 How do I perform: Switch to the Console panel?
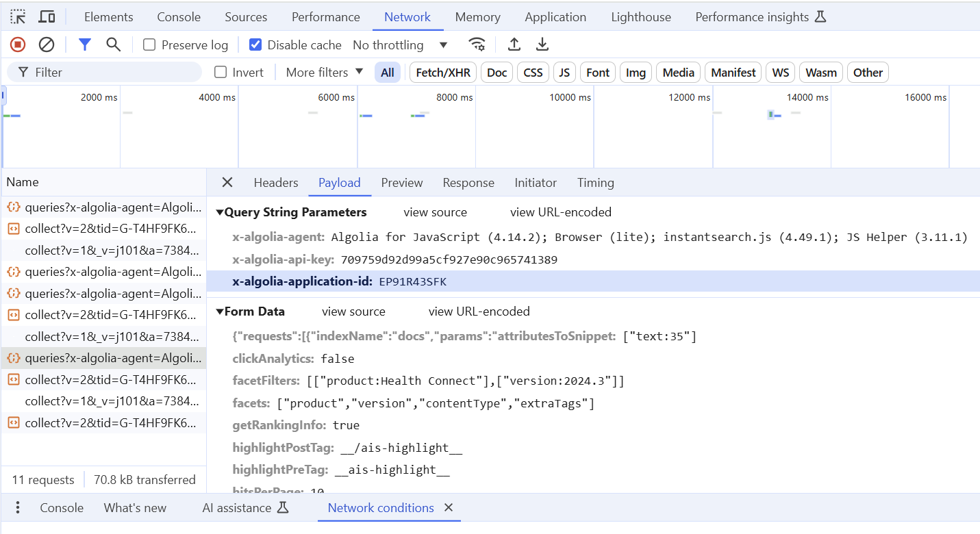[x=179, y=17]
